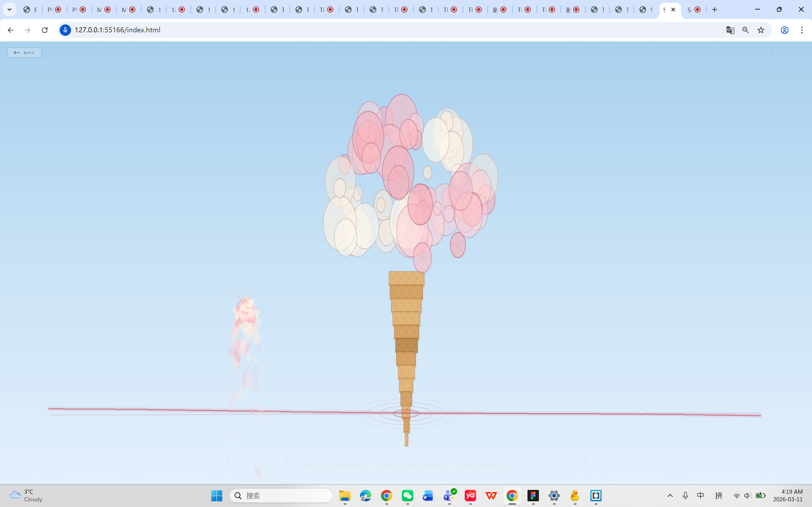Image resolution: width=812 pixels, height=507 pixels.
Task: Open a new browser tab
Action: [715, 10]
